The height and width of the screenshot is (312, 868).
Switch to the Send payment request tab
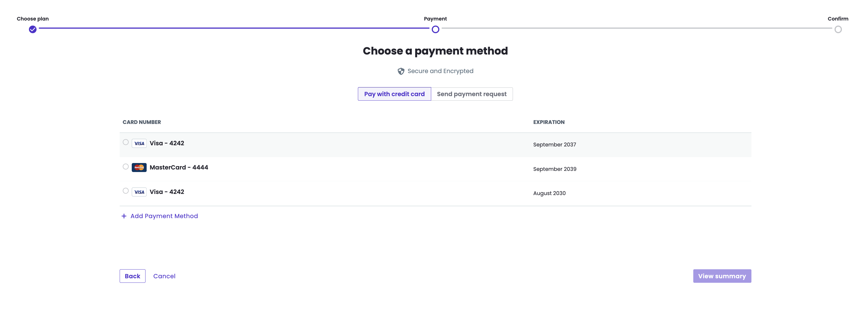(472, 94)
